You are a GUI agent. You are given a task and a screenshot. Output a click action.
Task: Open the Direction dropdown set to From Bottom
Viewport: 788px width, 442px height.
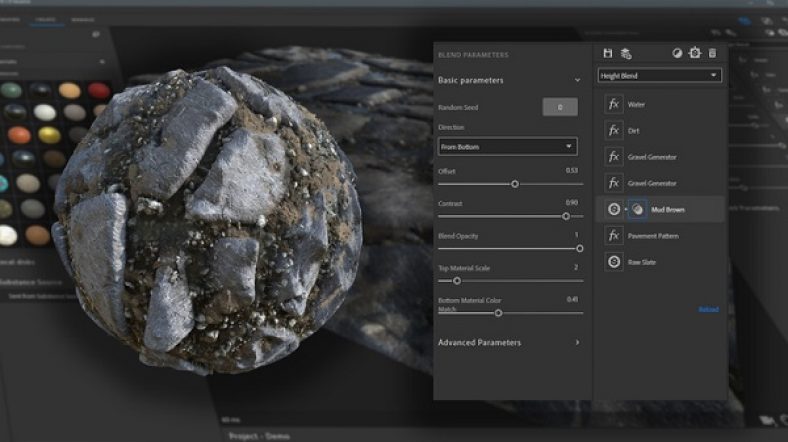(x=508, y=146)
